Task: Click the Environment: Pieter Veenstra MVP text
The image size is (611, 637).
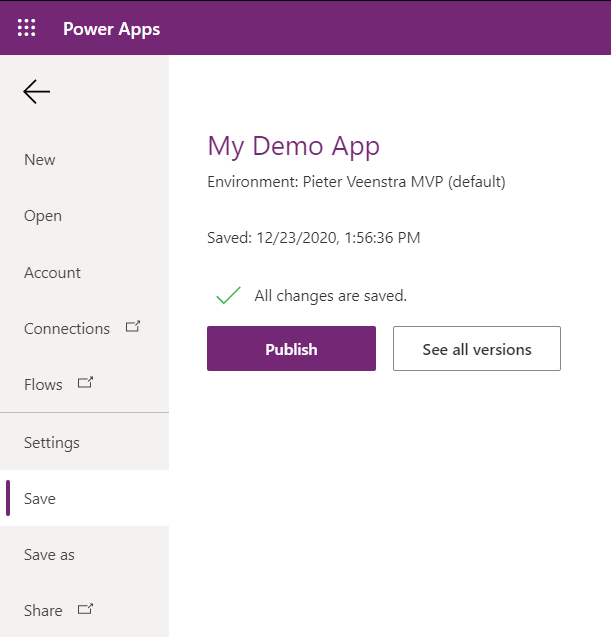Action: click(x=356, y=182)
